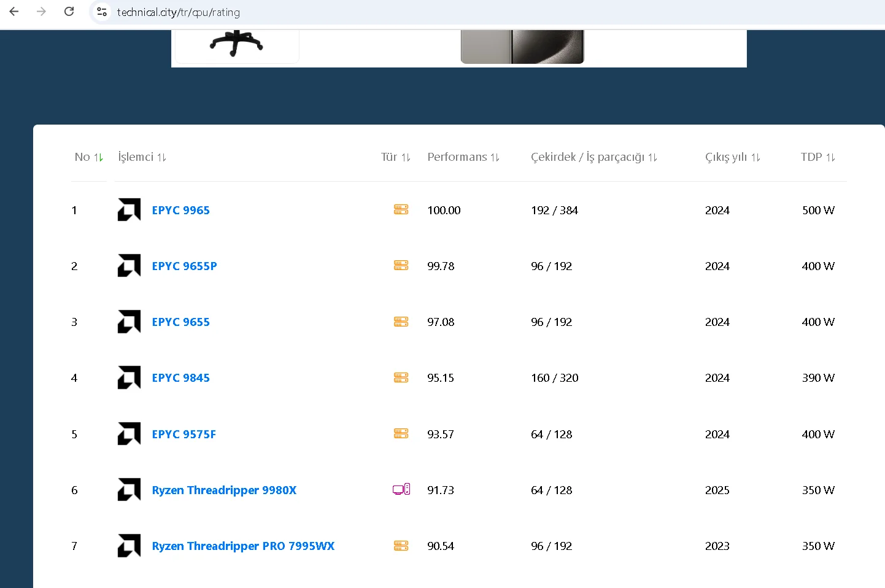Click server type icon in EPYC 9965 row

401,210
